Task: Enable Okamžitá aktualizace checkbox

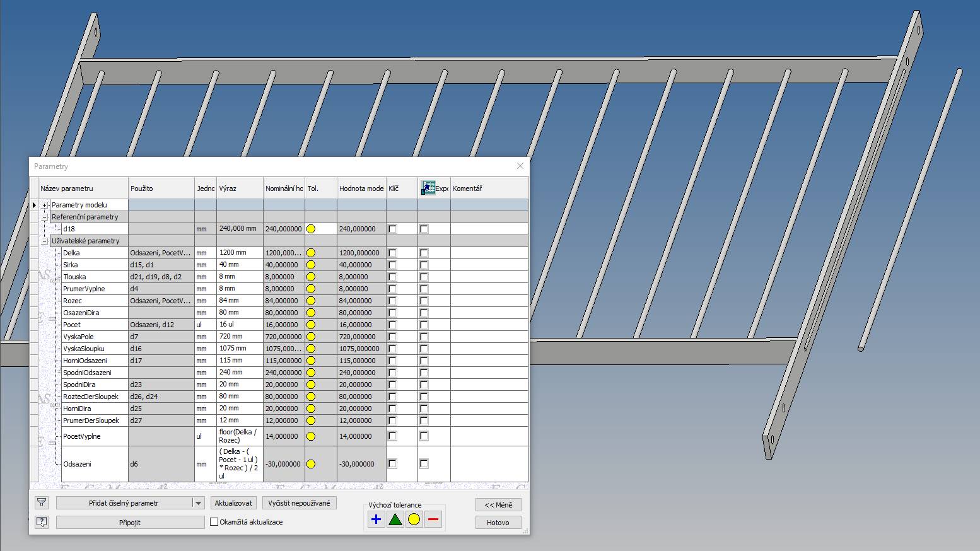Action: pyautogui.click(x=214, y=522)
